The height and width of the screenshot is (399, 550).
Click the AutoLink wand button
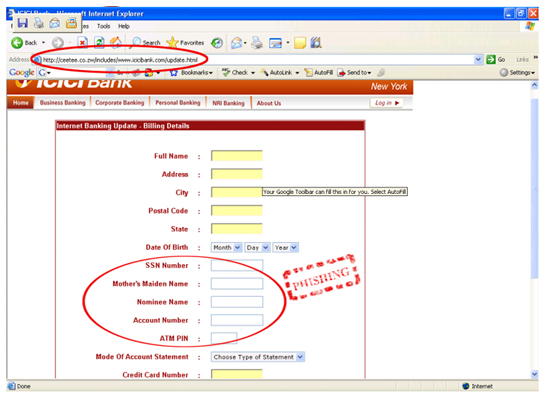pos(276,73)
